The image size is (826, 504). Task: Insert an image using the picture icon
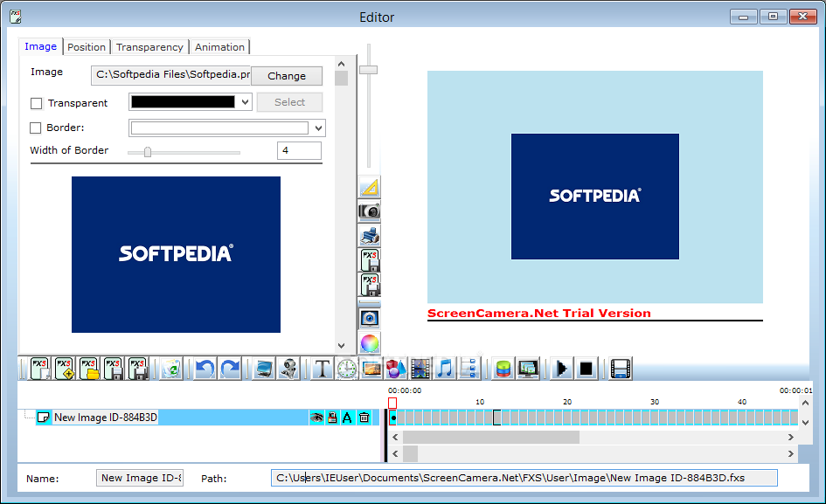(x=371, y=369)
